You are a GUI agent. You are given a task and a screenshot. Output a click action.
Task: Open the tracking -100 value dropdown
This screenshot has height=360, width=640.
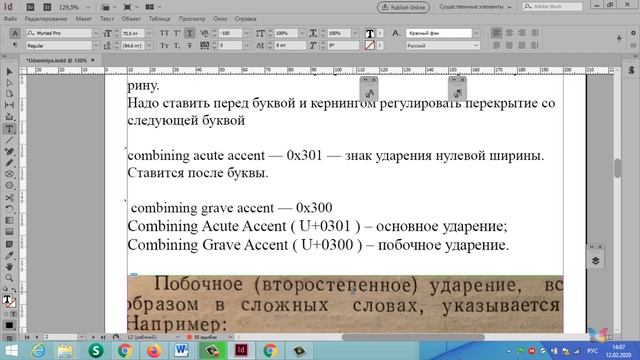click(246, 33)
